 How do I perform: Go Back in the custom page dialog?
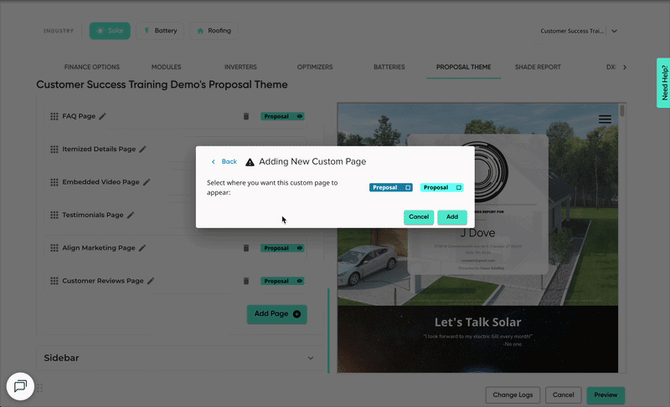(224, 161)
